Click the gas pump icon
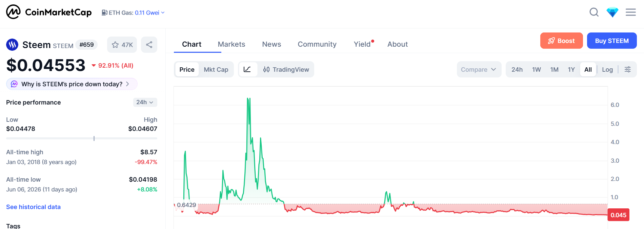Viewport: 644px width, 229px height. [x=104, y=13]
